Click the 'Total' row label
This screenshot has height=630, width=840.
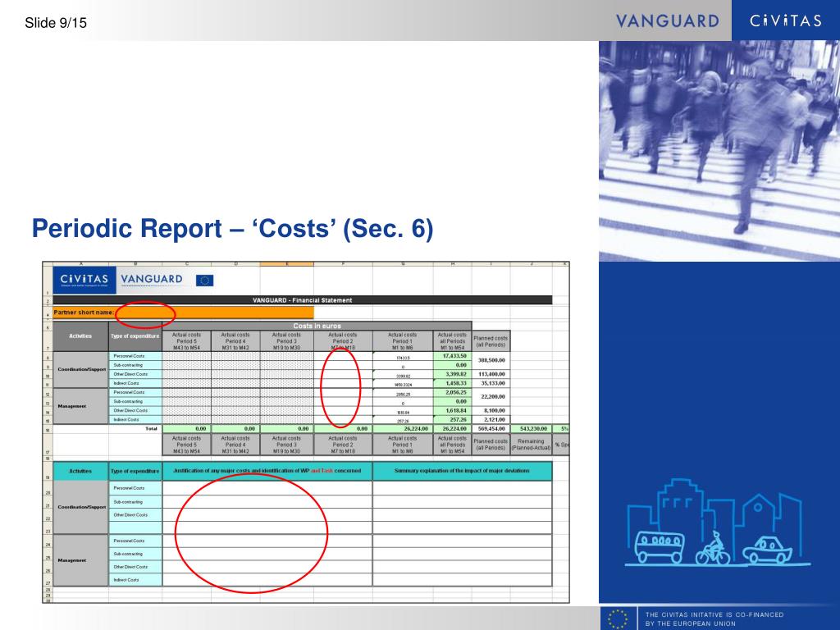pyautogui.click(x=151, y=428)
